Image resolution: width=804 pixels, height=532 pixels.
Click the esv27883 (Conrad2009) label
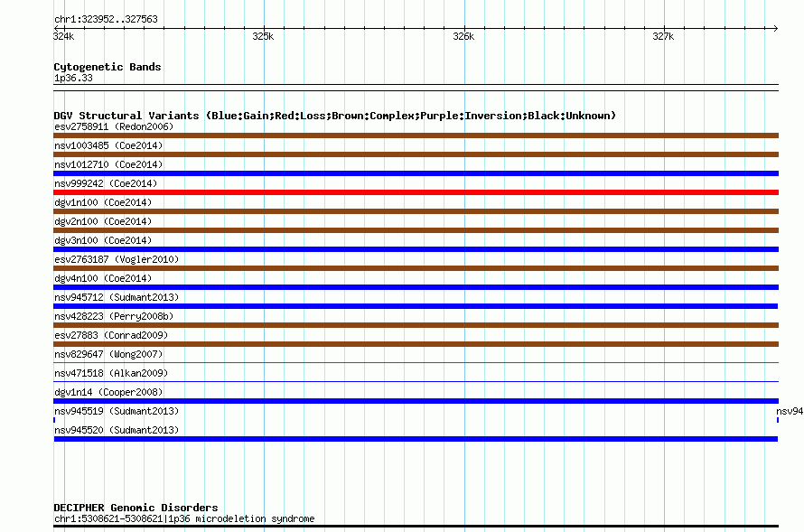click(x=111, y=335)
